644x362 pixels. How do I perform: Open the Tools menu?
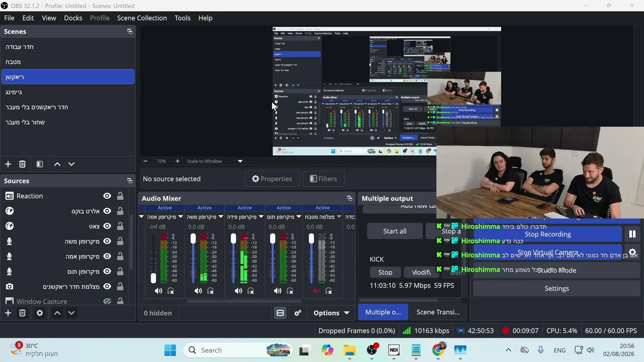pos(183,18)
